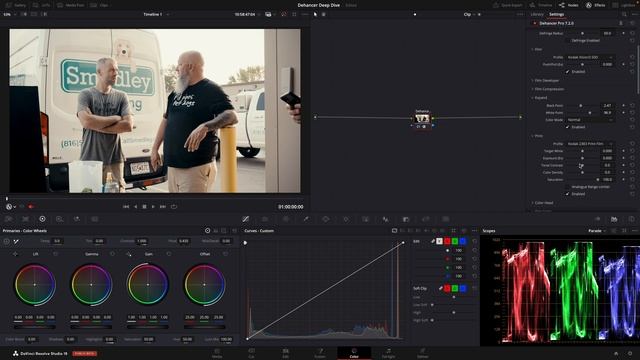640x360 pixels.
Task: Select the Dehancer node in the graph
Action: point(422,119)
